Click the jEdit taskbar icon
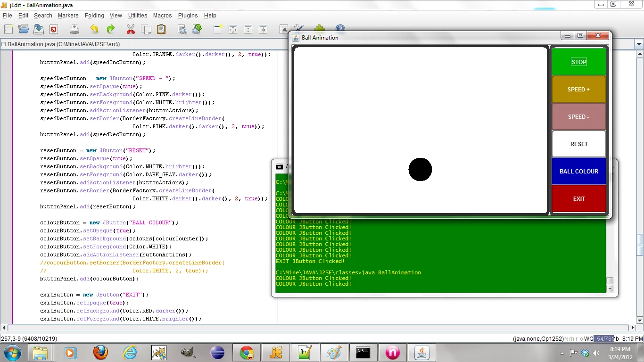The width and height of the screenshot is (644, 362). coord(276,353)
